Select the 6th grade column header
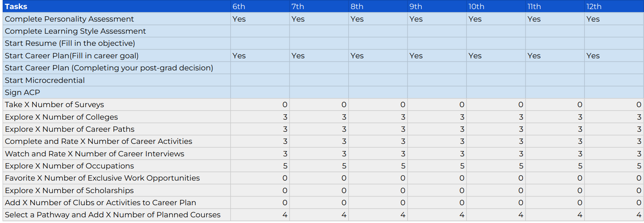The height and width of the screenshot is (223, 644). [x=239, y=6]
